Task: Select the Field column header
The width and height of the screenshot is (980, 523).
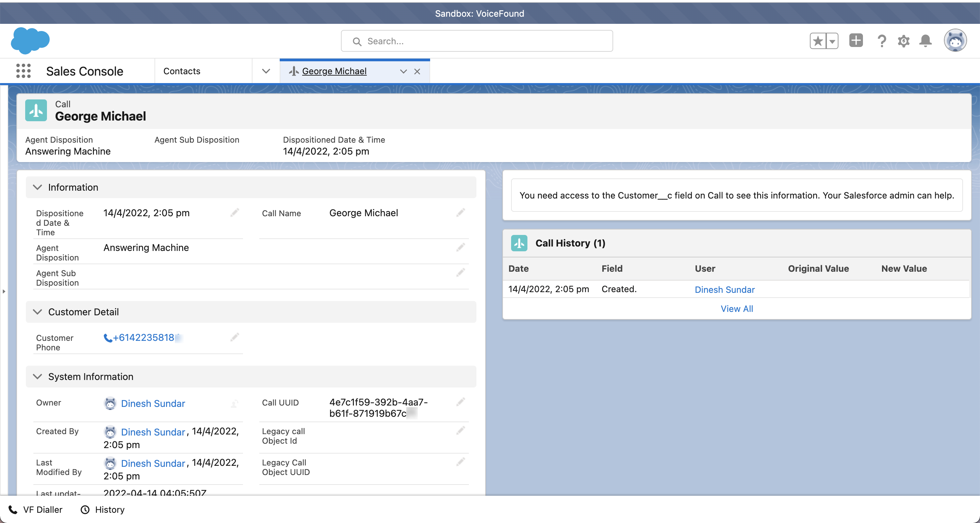Action: coord(612,268)
